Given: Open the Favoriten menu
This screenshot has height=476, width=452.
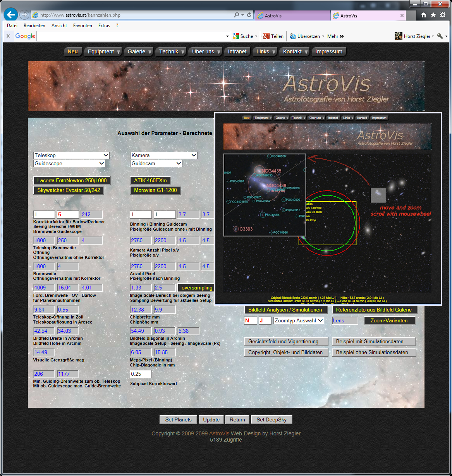Looking at the screenshot, I should (82, 26).
